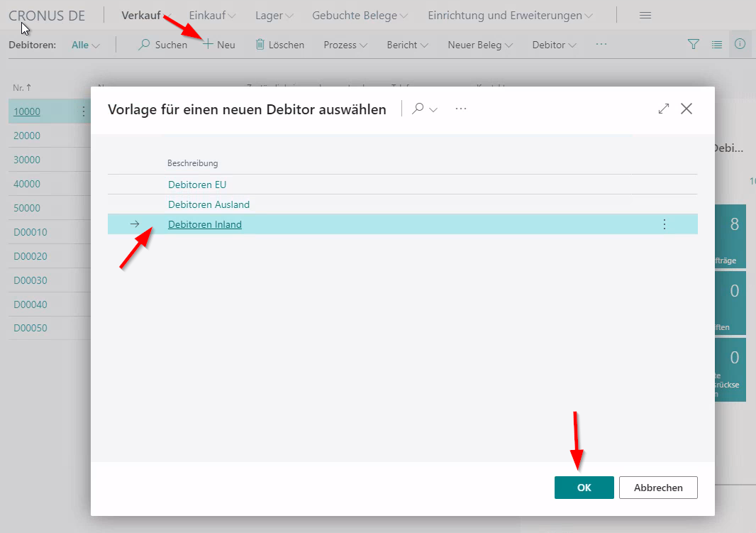756x533 pixels.
Task: Open Einrichtung und Erweiterungen menu
Action: (x=510, y=16)
